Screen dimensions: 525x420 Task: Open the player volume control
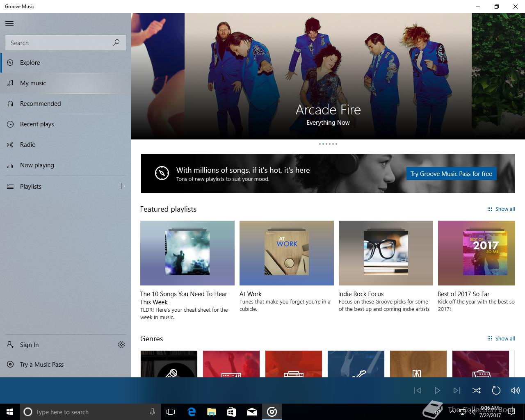[x=516, y=390]
